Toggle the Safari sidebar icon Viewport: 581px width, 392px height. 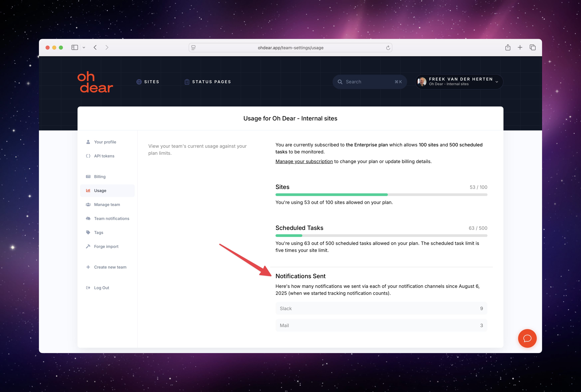click(75, 47)
